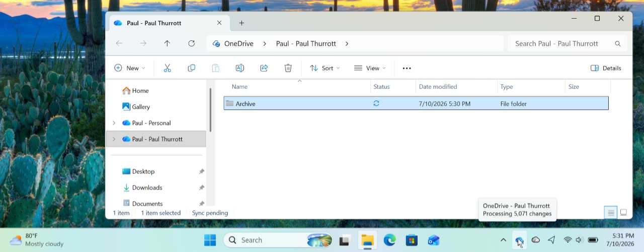Viewport: 644px width, 252px height.
Task: Click the network Wi-Fi tray icon
Action: (x=568, y=240)
